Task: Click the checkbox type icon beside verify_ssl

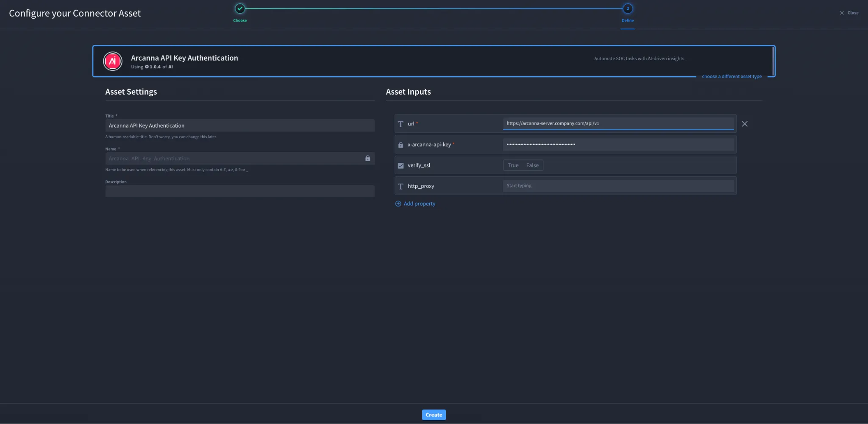Action: [401, 165]
